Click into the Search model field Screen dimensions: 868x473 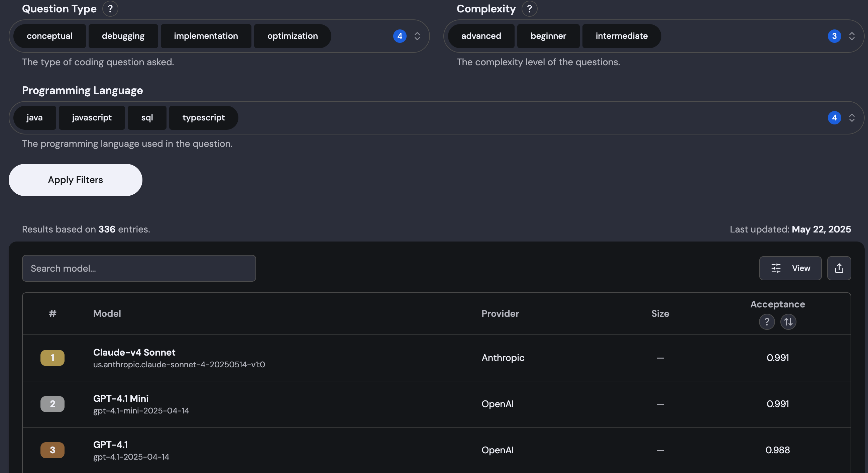coord(139,268)
